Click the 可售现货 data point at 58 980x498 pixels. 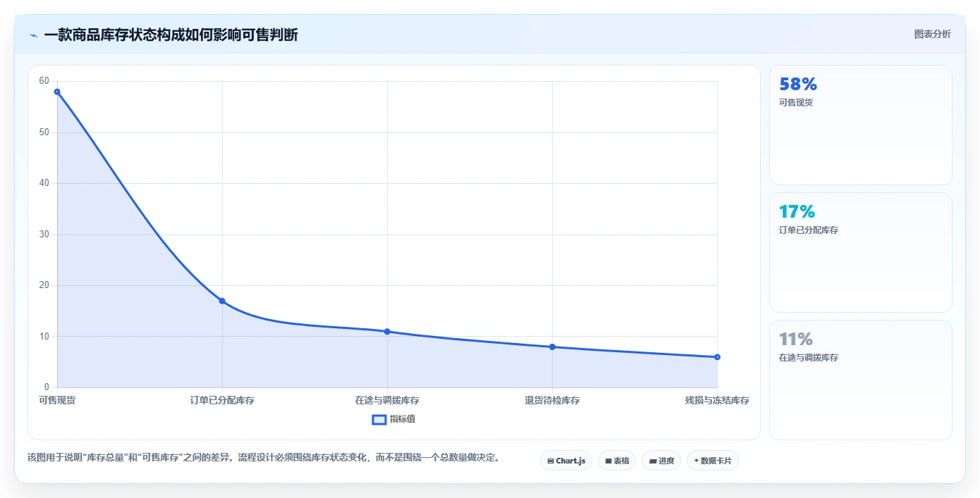coord(57,92)
